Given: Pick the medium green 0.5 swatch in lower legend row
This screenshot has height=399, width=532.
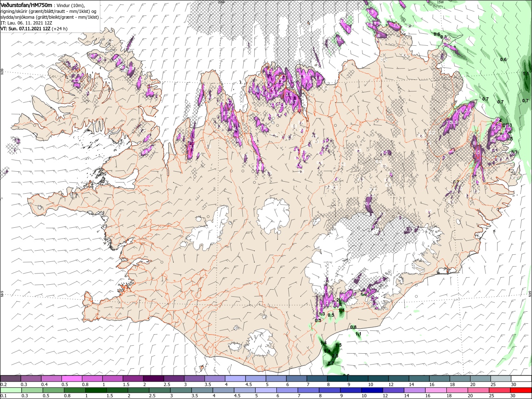Looking at the screenshot, I should coord(53,390).
